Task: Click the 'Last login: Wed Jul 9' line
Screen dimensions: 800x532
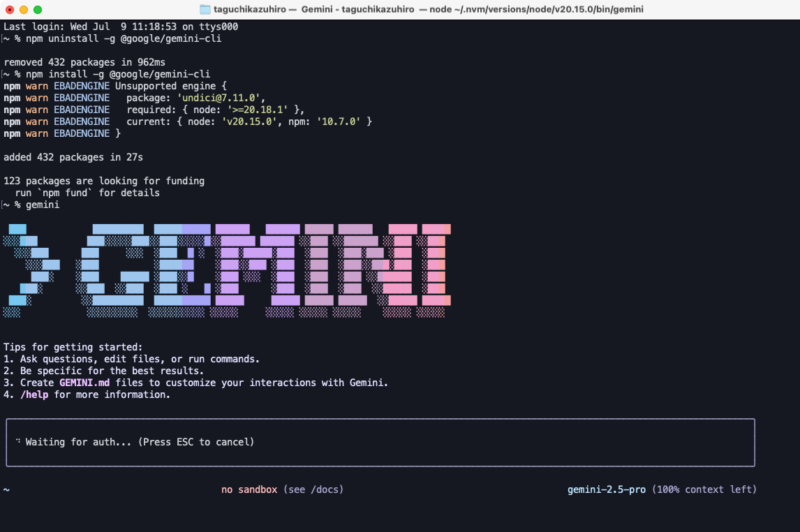Action: point(121,27)
